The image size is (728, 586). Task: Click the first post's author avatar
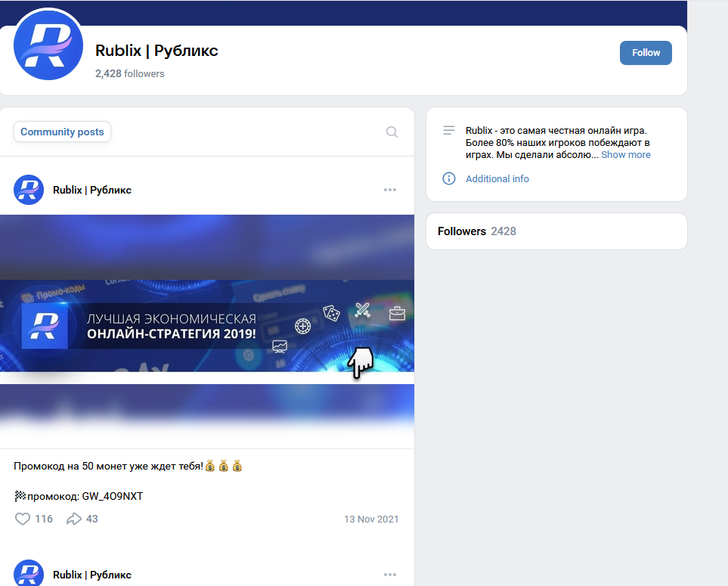pos(29,190)
